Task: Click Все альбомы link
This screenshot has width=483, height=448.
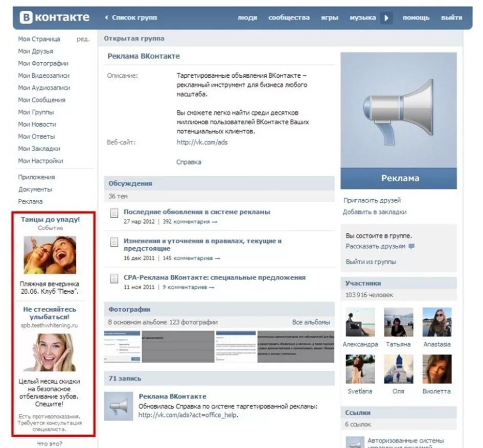Action: [x=311, y=322]
